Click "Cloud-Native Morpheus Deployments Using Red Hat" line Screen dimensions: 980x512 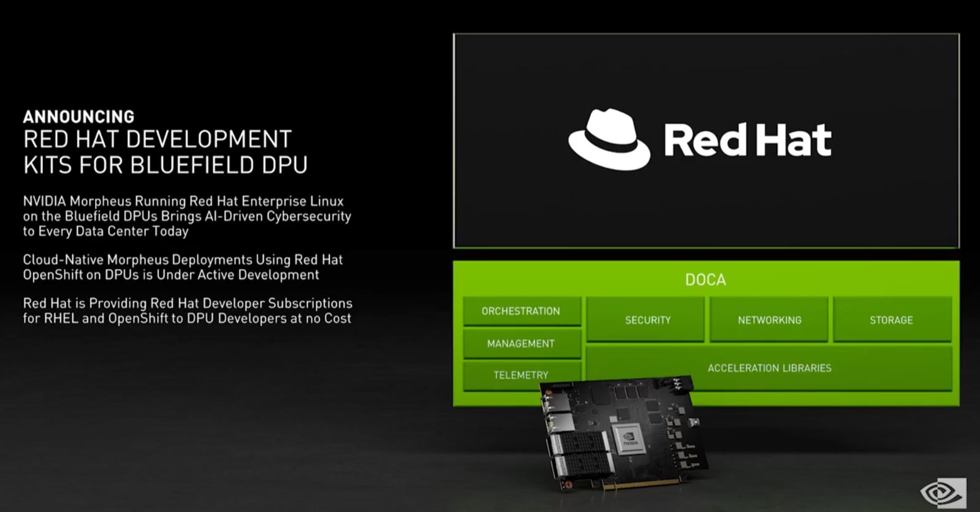tap(183, 260)
